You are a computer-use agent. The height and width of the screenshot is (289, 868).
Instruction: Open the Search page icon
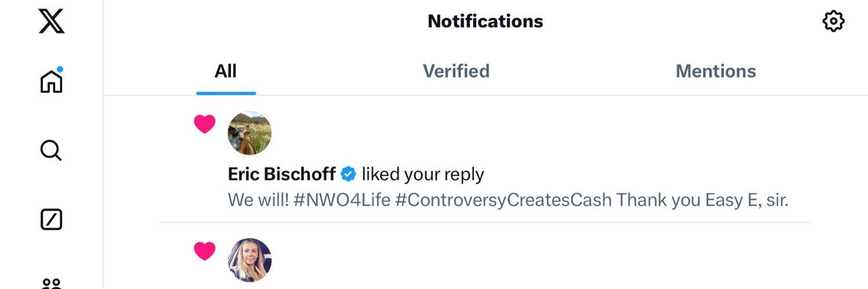[x=51, y=151]
